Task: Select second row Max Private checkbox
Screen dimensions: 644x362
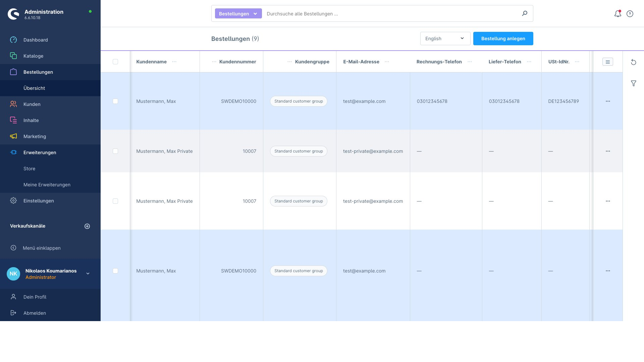Action: 115,151
